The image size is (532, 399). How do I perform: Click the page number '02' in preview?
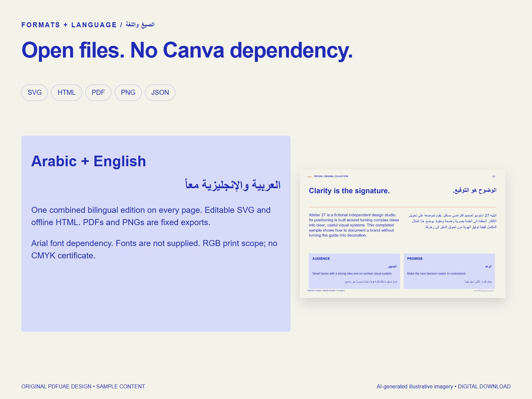click(x=494, y=177)
